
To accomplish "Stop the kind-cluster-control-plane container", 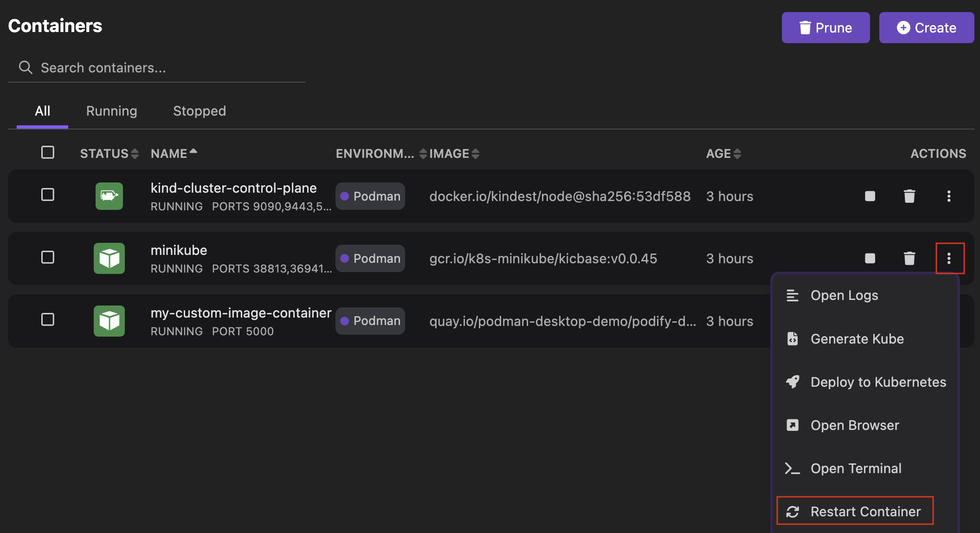I will point(870,196).
